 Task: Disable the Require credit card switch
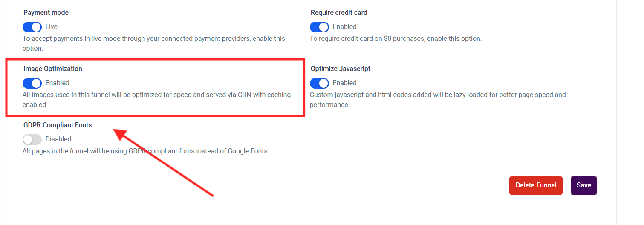pos(319,27)
